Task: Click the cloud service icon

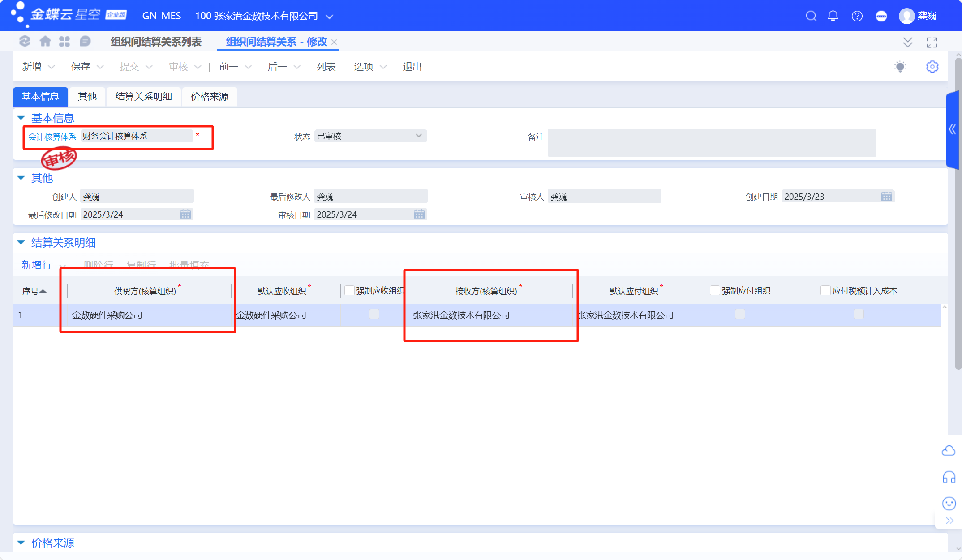Action: pos(949,451)
